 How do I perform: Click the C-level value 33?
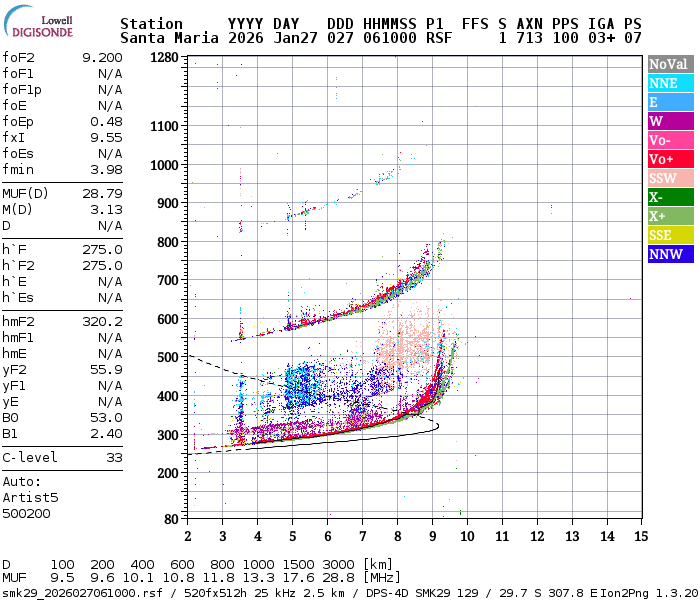pyautogui.click(x=114, y=458)
